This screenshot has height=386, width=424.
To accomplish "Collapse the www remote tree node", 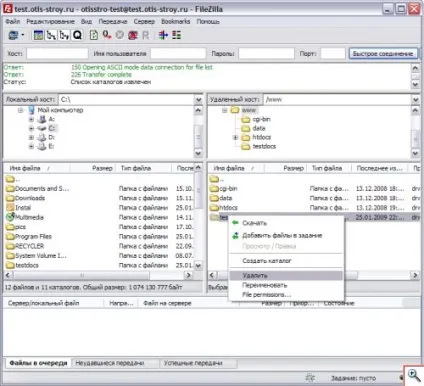I will point(224,110).
